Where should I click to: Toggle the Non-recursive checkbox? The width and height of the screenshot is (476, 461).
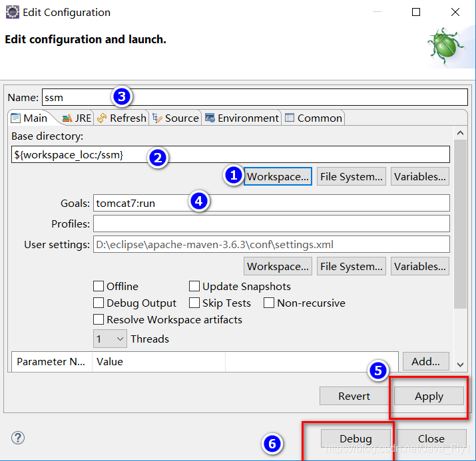tap(269, 303)
